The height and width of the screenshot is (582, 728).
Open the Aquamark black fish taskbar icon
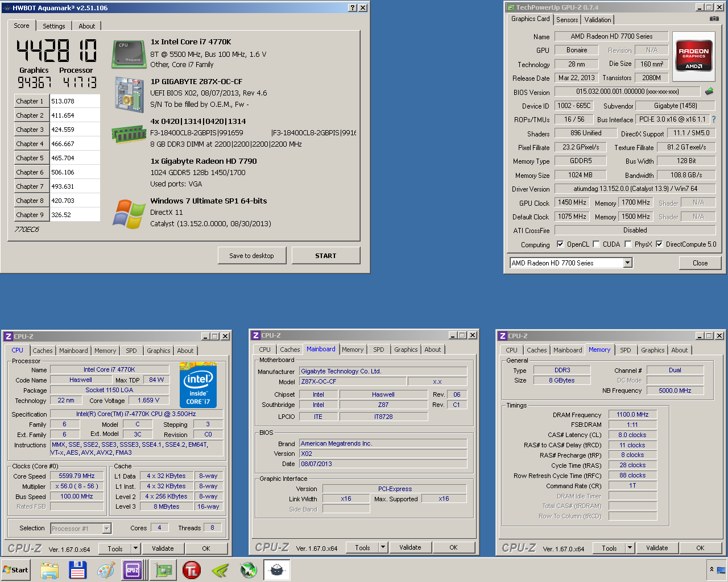click(277, 570)
